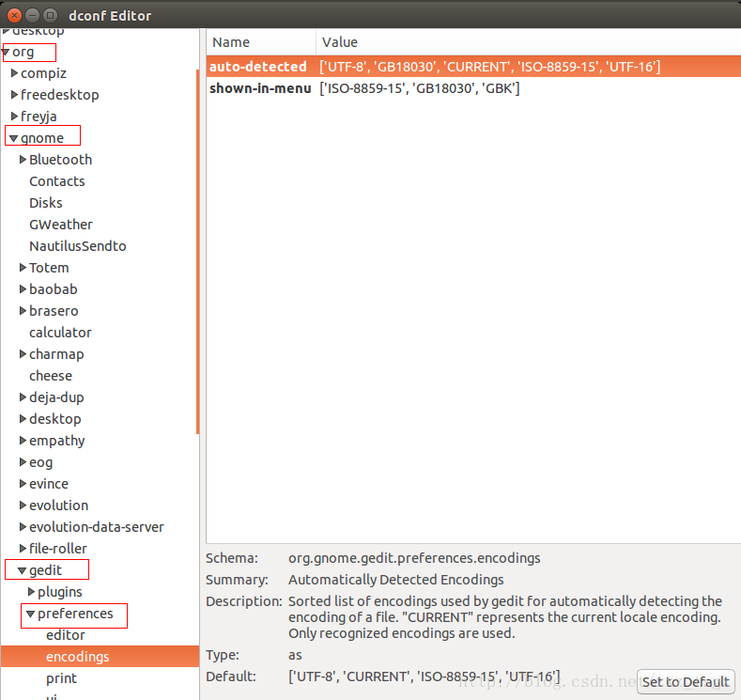Expand the evince node arrow
The width and height of the screenshot is (741, 700).
pyautogui.click(x=23, y=483)
